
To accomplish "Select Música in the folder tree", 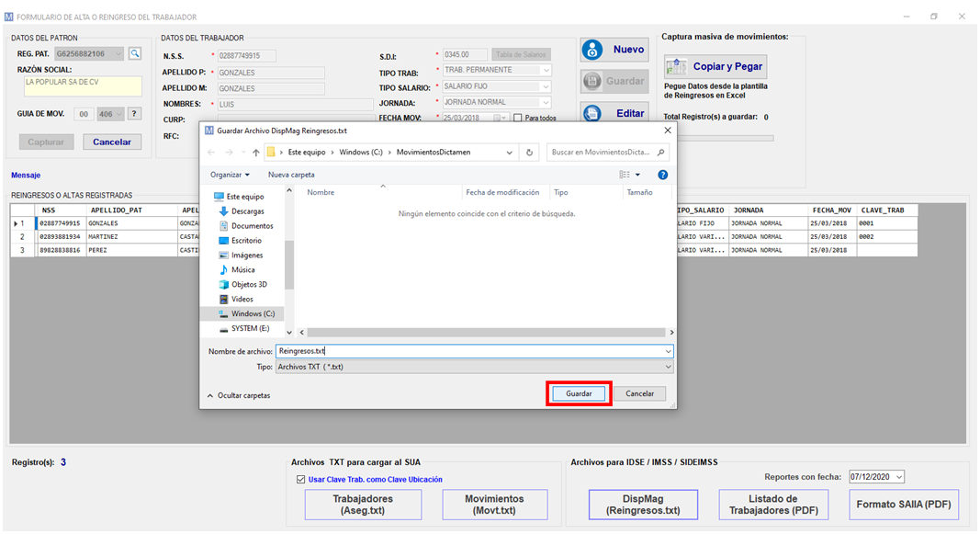I will coord(237,269).
